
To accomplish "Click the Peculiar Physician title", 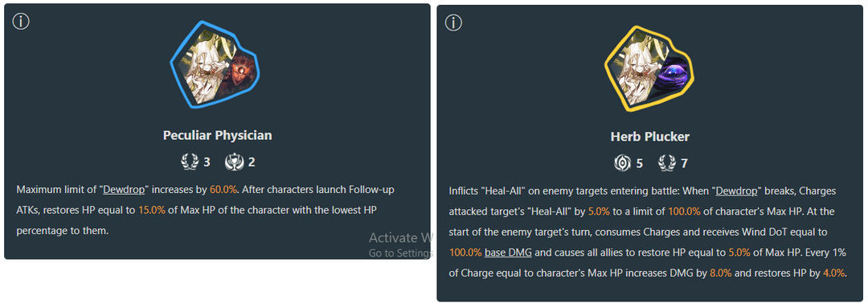I will (x=218, y=135).
